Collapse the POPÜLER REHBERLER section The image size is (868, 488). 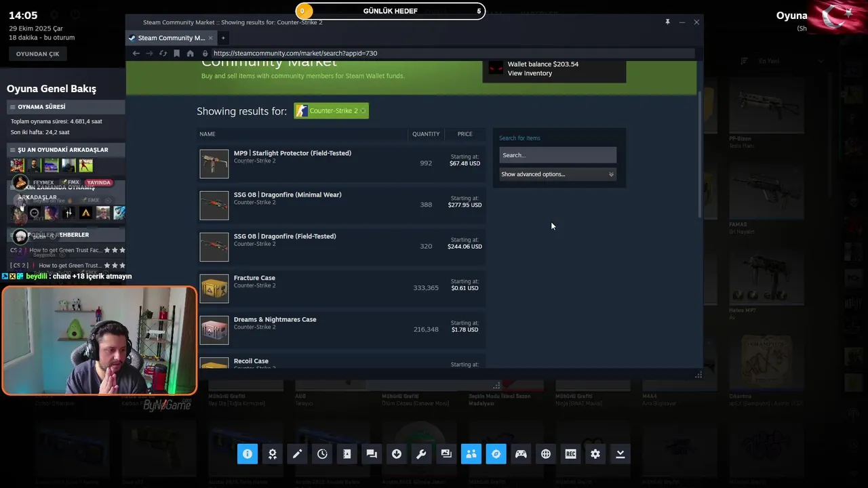pyautogui.click(x=66, y=235)
